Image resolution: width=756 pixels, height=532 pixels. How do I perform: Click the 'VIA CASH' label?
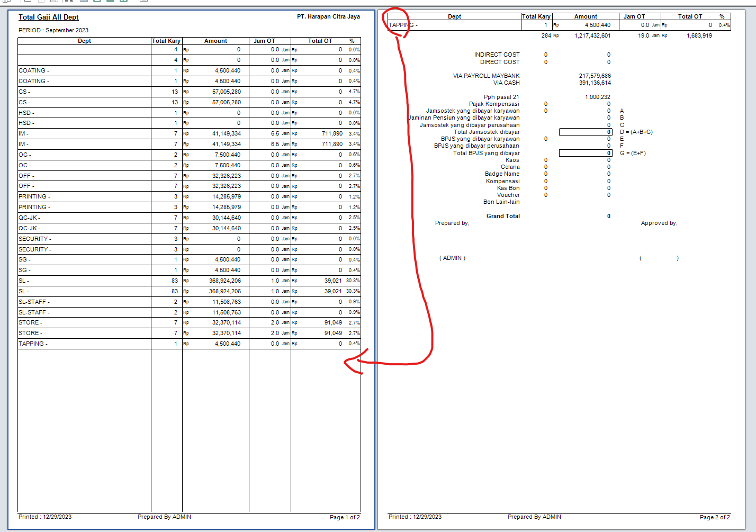pos(506,83)
